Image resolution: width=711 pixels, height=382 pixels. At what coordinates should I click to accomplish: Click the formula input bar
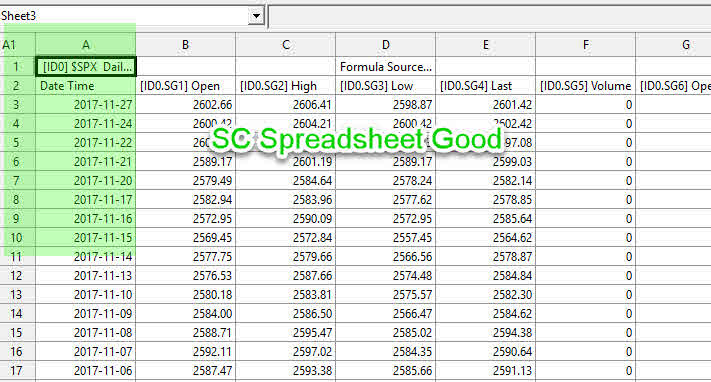(490, 17)
